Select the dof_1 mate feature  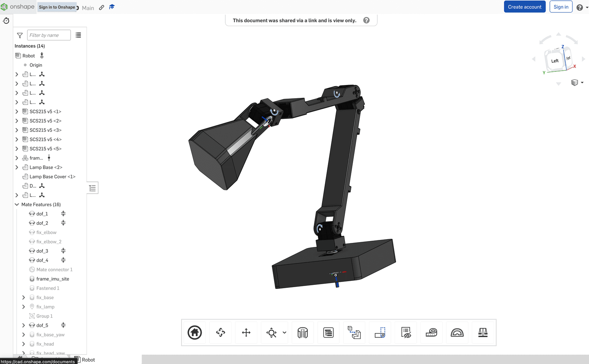(42, 214)
